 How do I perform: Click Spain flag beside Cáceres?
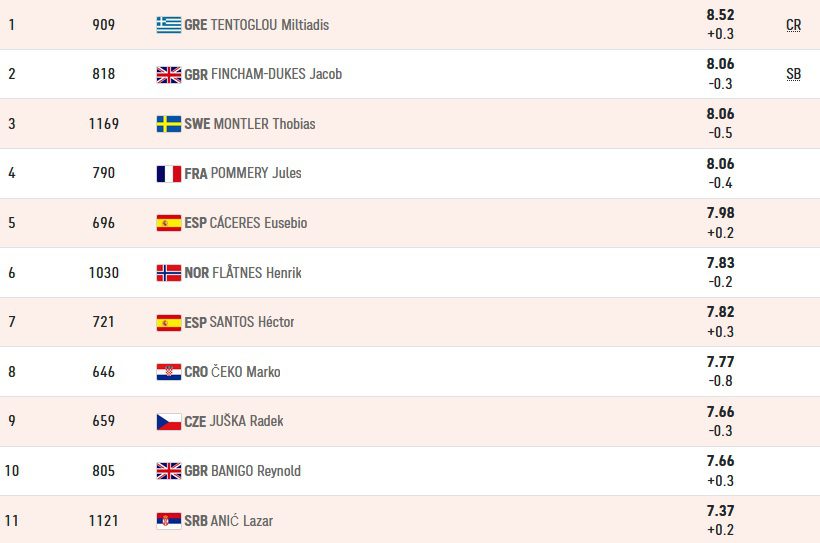168,223
